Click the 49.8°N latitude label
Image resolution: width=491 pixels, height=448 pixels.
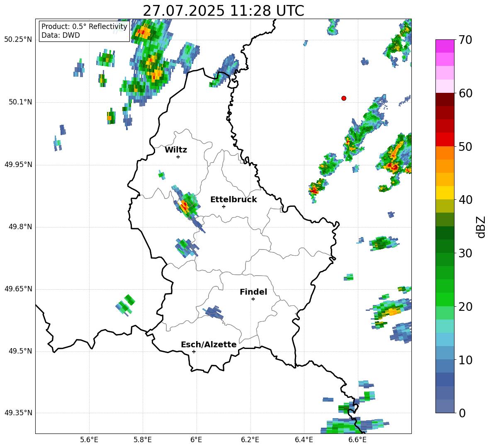(x=20, y=227)
